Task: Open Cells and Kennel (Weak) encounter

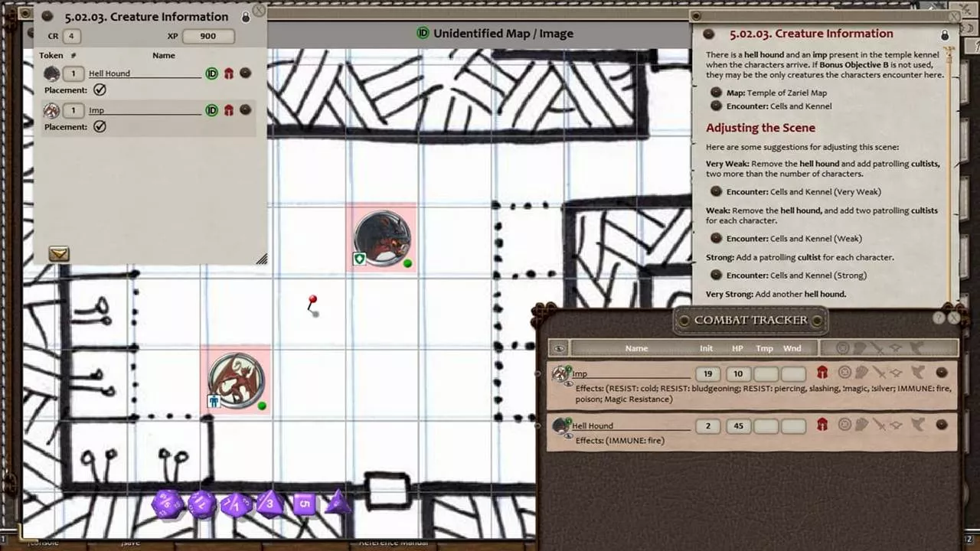Action: click(716, 238)
